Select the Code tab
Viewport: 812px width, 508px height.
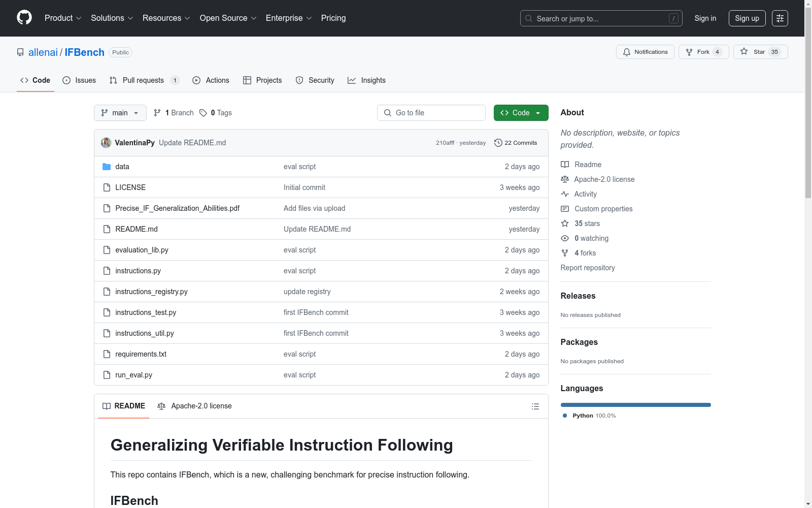coord(36,80)
